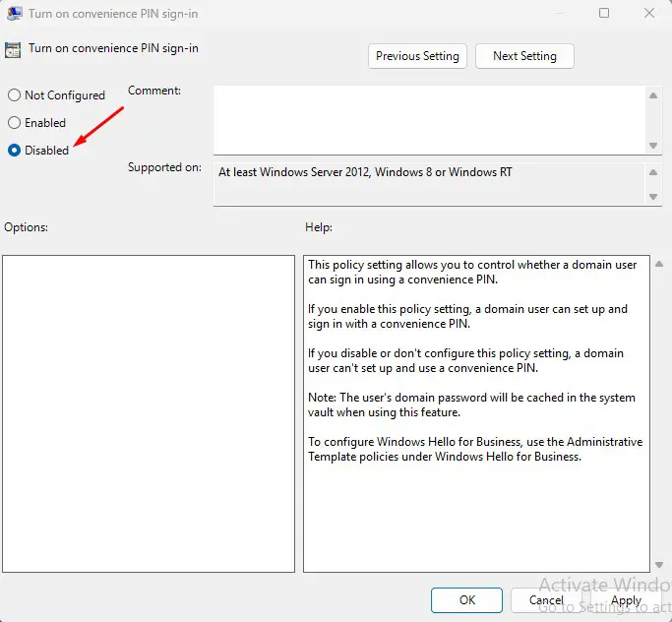
Task: Click the 'Note: The user's domain password' paragraph
Action: 471,404
